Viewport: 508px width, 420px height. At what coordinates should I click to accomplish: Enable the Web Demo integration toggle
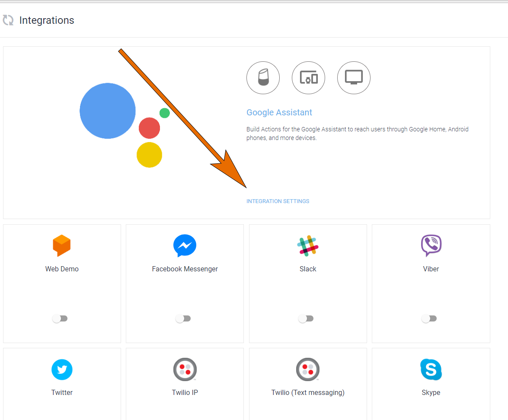point(60,318)
